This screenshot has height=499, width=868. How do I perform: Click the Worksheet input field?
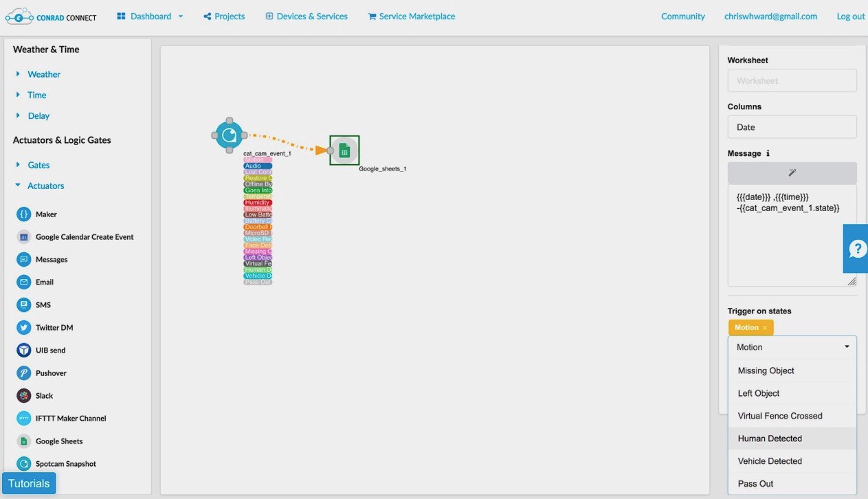coord(792,80)
